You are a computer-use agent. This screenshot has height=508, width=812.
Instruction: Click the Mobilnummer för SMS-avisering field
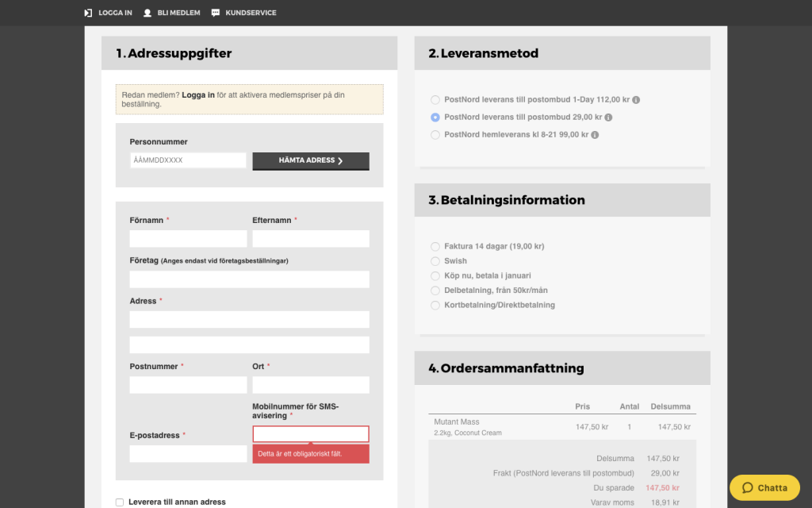click(311, 434)
